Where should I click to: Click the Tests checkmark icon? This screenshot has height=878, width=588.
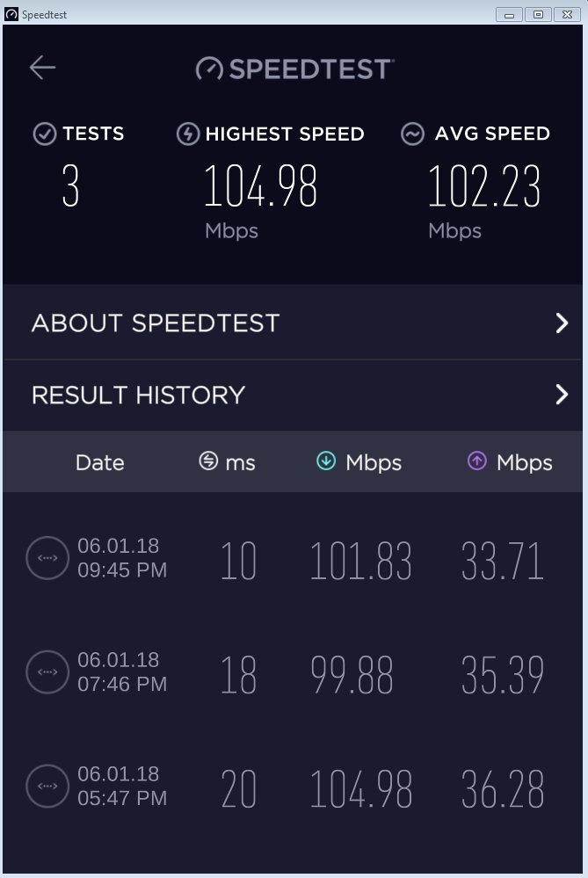(45, 134)
